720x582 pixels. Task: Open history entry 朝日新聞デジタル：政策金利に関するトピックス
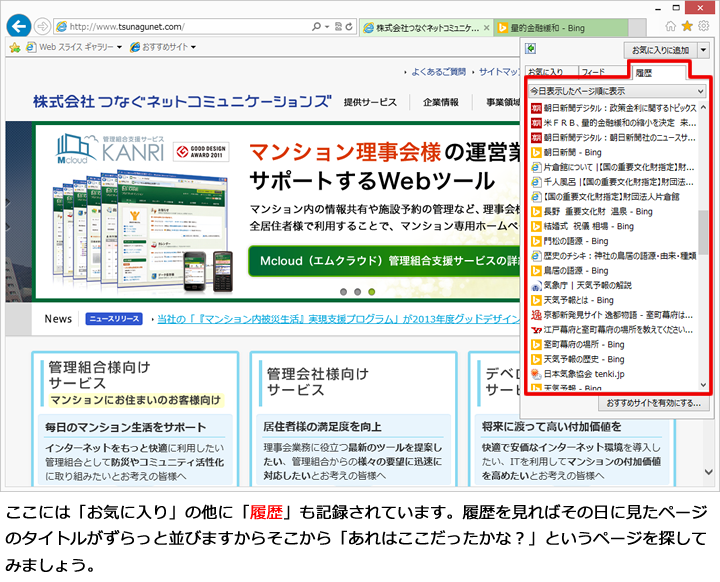pos(613,108)
